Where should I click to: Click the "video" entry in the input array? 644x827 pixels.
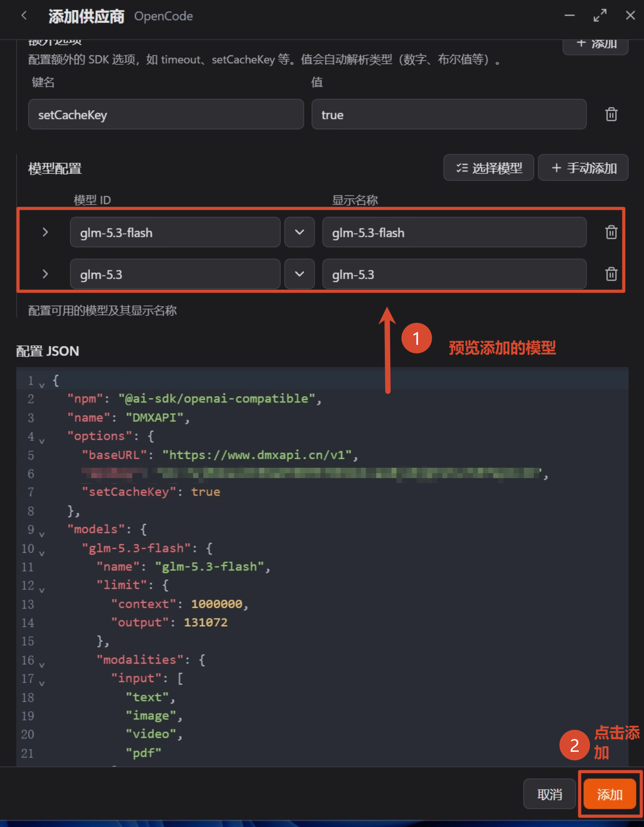pos(151,734)
